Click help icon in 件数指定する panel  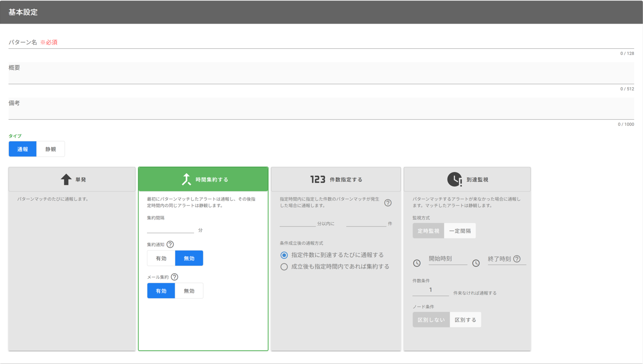pyautogui.click(x=388, y=203)
